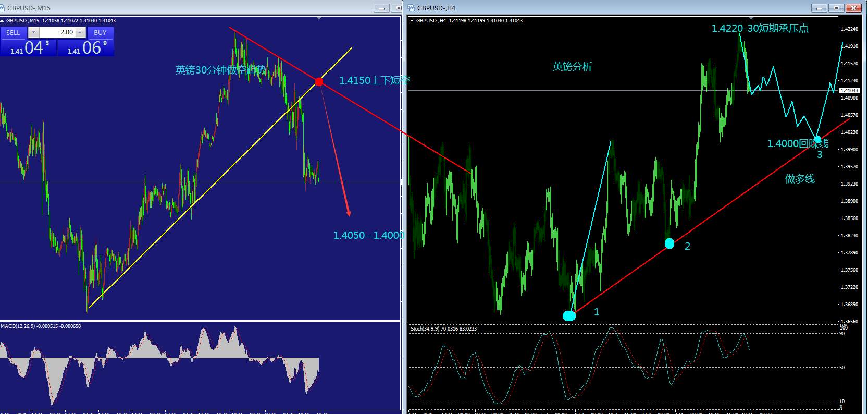Click the M15 chart OHLC header text
Image resolution: width=868 pixels, height=414 pixels.
[61, 21]
